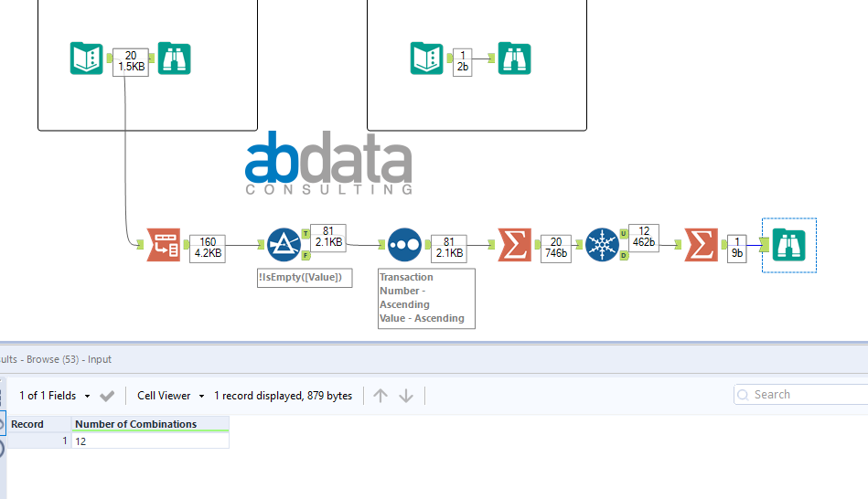
Task: Click the 20 1.5KB connection label
Action: (x=131, y=62)
